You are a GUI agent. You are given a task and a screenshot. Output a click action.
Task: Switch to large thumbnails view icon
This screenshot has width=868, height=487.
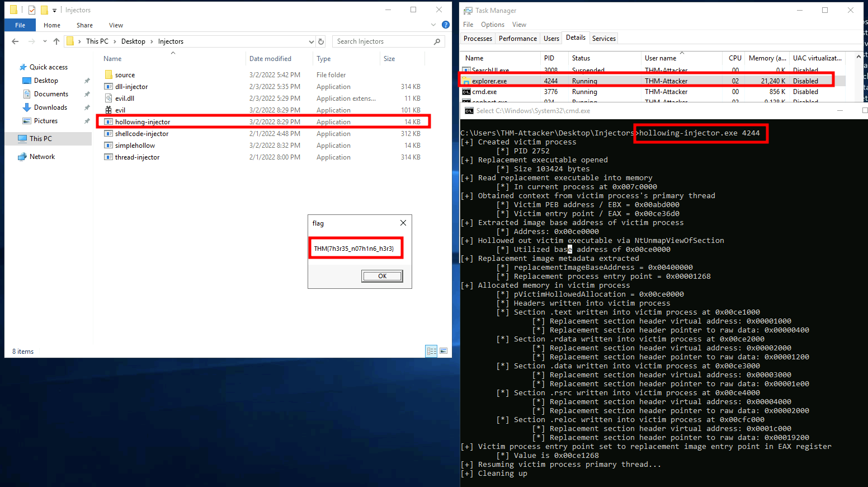pyautogui.click(x=444, y=351)
